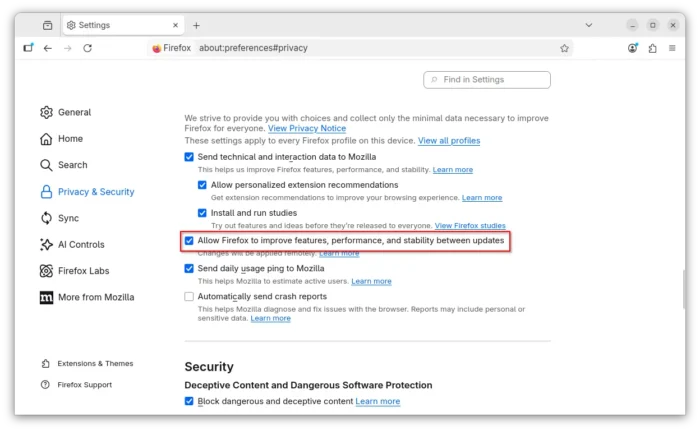This screenshot has height=431, width=700.
Task: Reload the current page
Action: pos(88,48)
